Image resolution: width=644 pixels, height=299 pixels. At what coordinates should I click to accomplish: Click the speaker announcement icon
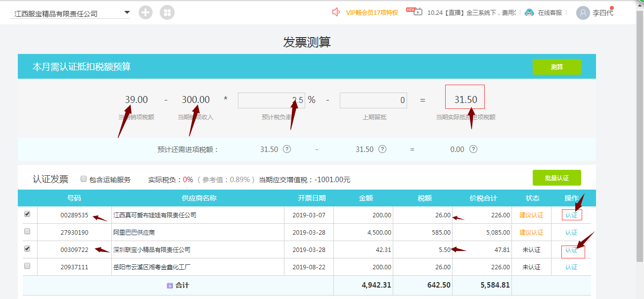coord(337,12)
